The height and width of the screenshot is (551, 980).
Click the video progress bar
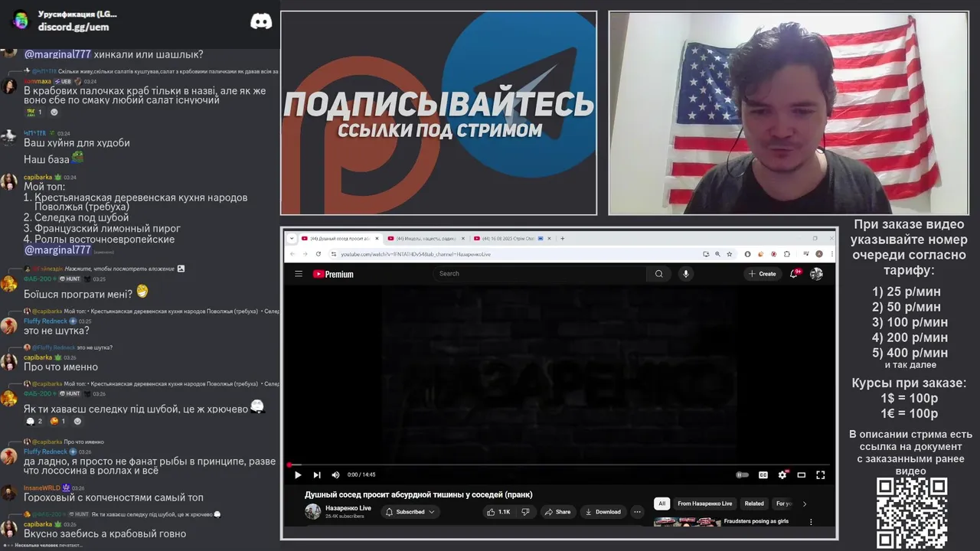560,465
